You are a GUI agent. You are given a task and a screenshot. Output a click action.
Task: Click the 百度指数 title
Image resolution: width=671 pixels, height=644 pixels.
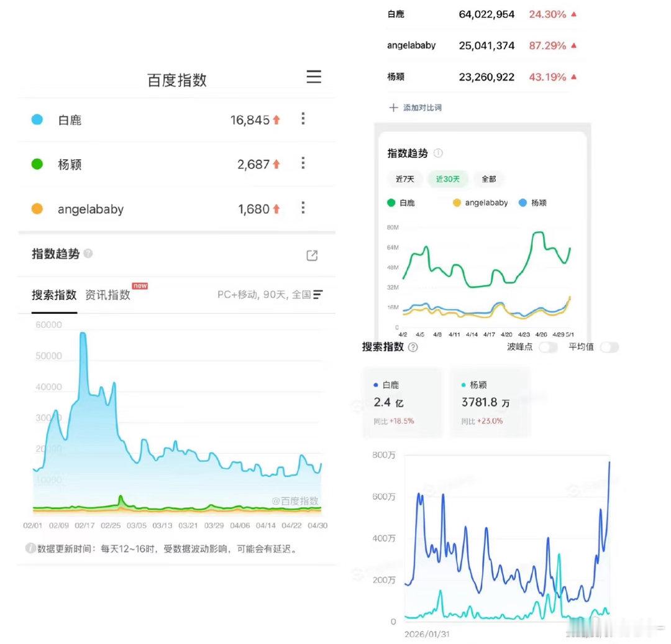pos(176,80)
